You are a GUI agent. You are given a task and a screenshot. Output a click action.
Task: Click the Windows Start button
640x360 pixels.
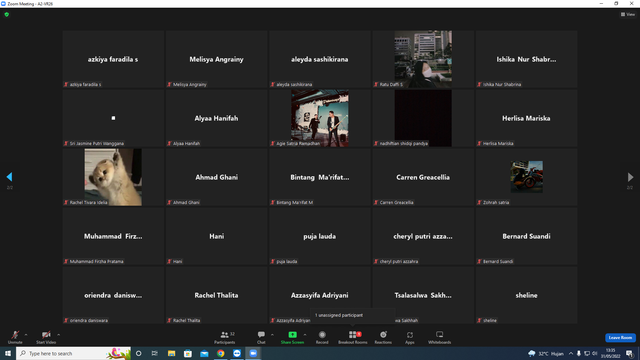point(8,353)
